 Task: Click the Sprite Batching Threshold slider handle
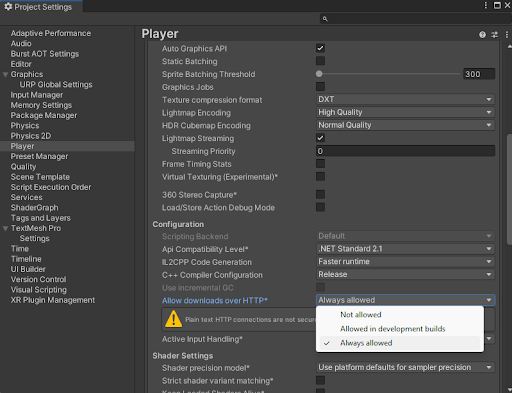click(319, 74)
